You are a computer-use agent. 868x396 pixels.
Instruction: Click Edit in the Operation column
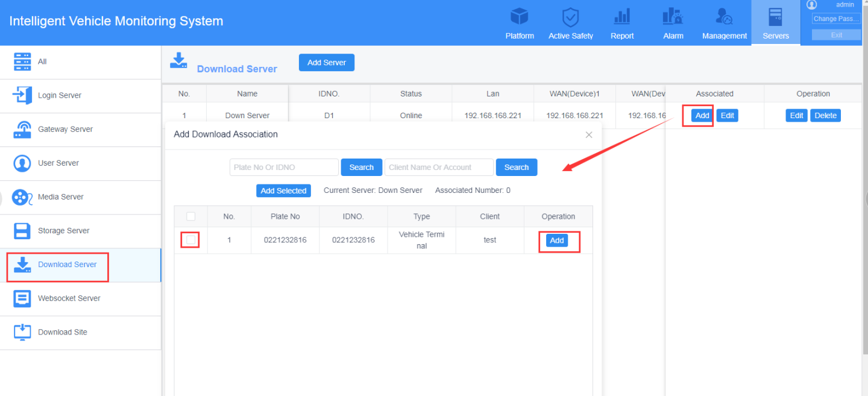pos(797,115)
